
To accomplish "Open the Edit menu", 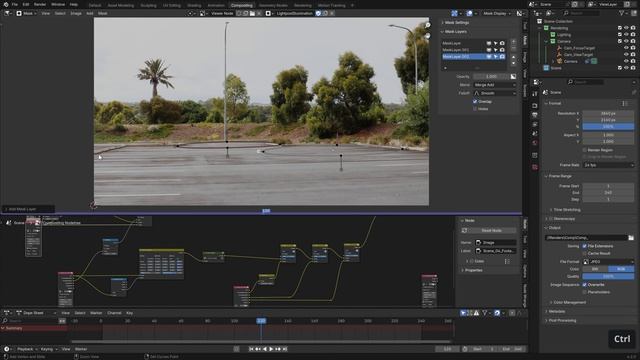I will (26, 4).
